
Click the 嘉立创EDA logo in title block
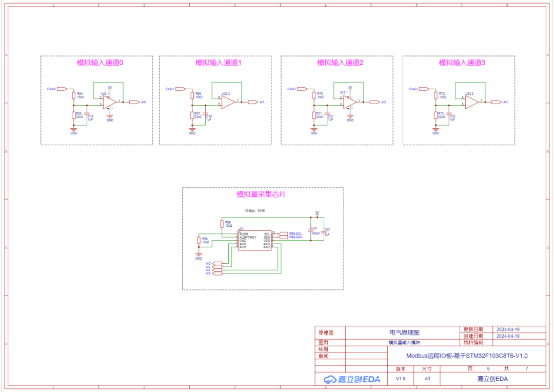tap(352, 379)
